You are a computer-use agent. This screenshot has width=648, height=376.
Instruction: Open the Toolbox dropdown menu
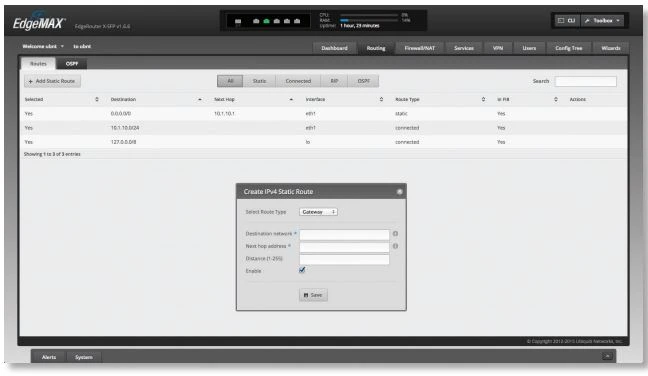[603, 20]
